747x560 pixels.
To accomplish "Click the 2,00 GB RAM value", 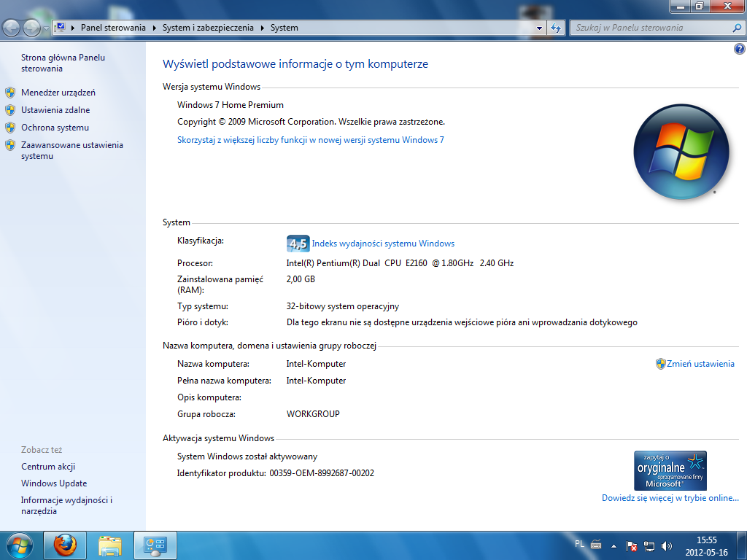I will [x=301, y=279].
